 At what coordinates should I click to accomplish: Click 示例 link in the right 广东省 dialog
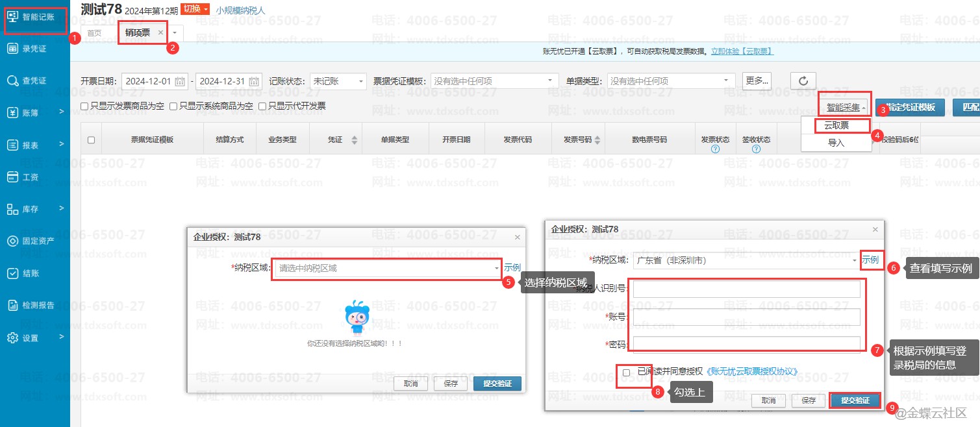[870, 260]
